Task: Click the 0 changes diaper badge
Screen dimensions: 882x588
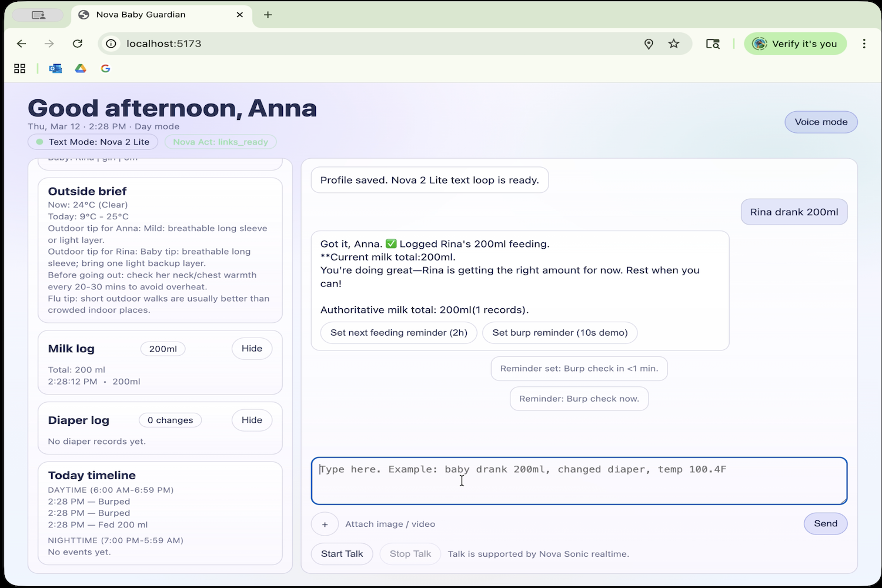Action: click(x=170, y=420)
